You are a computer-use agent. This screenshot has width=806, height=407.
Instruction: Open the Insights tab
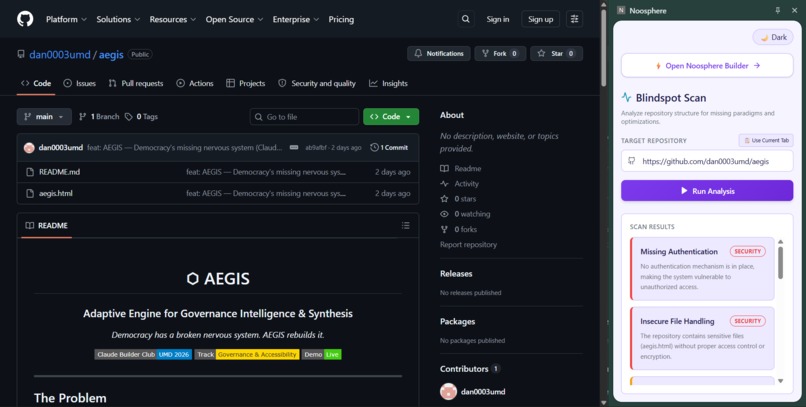[388, 83]
